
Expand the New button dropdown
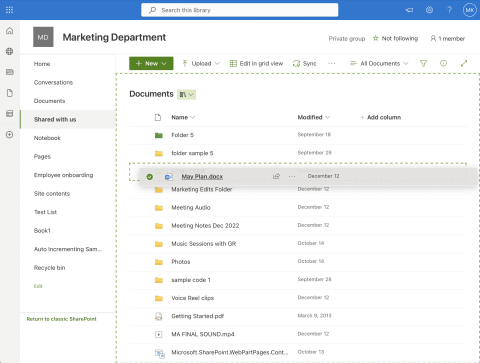tap(151, 63)
